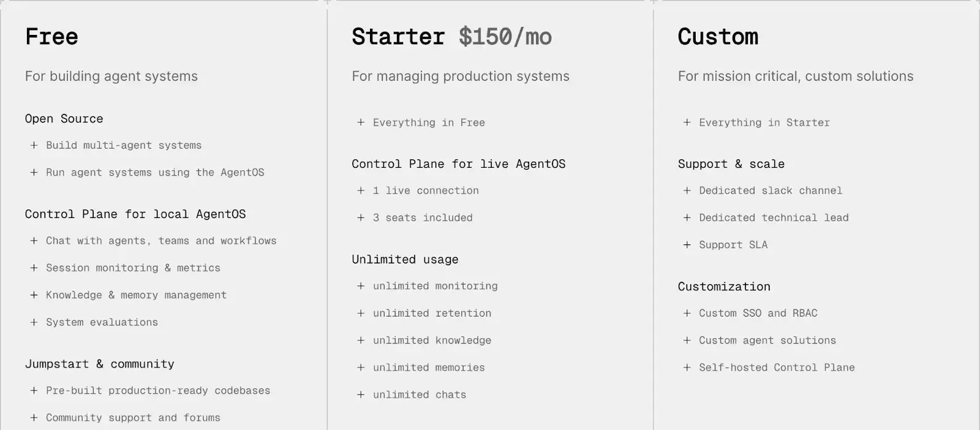Click the Community support and forums text

click(x=133, y=418)
